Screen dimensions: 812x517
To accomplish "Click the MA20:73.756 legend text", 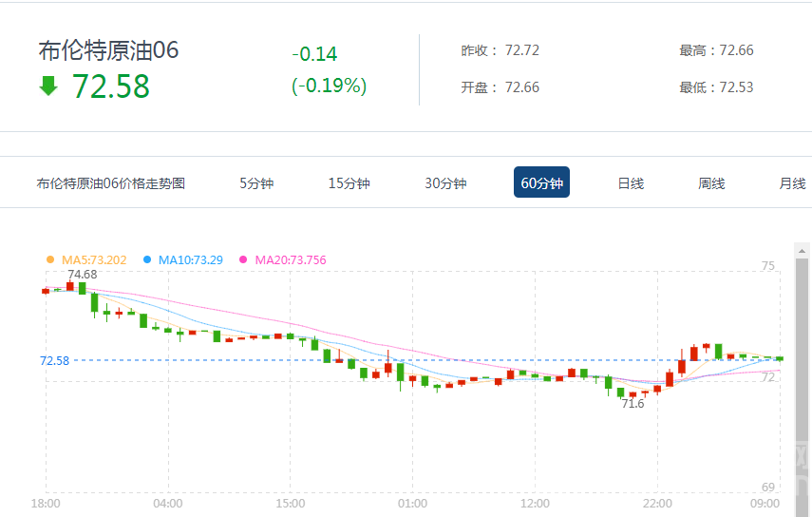I will [291, 260].
